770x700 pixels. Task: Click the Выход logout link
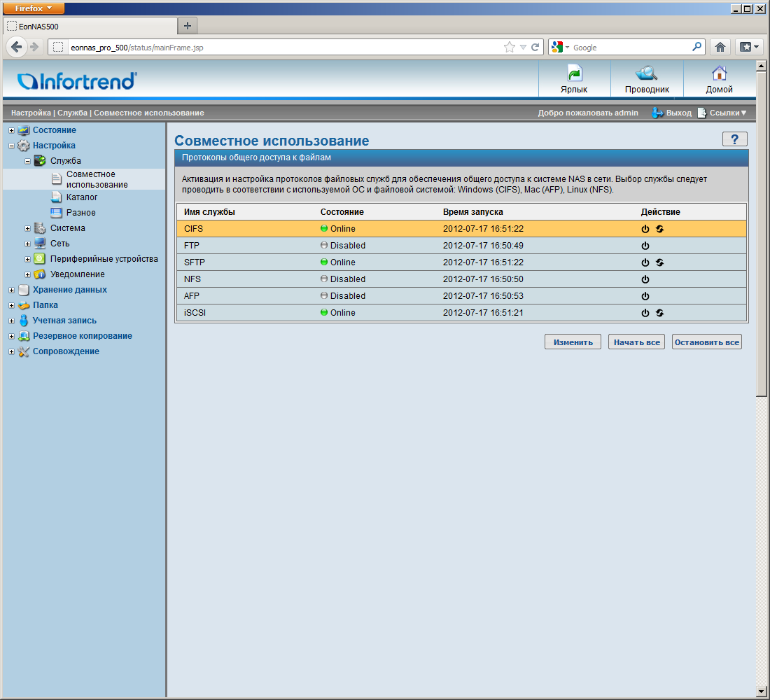(x=678, y=113)
